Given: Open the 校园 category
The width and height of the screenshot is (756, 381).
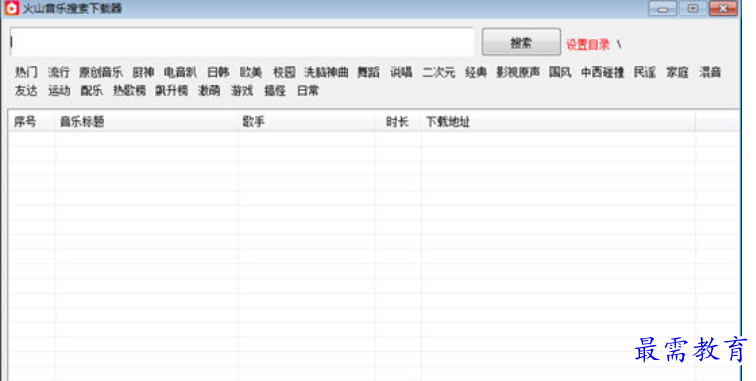Looking at the screenshot, I should [x=284, y=72].
